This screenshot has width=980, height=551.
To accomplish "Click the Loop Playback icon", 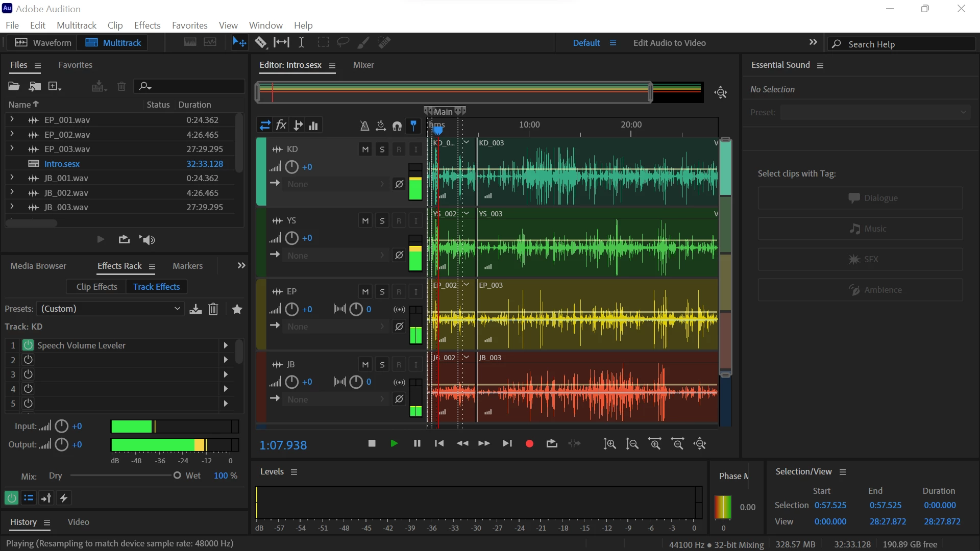I will [552, 444].
